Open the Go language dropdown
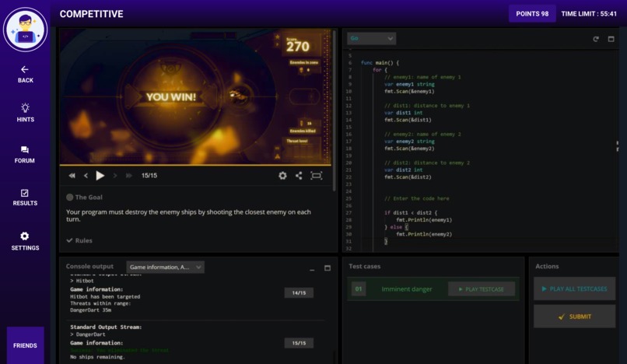This screenshot has height=364, width=627. coord(372,38)
